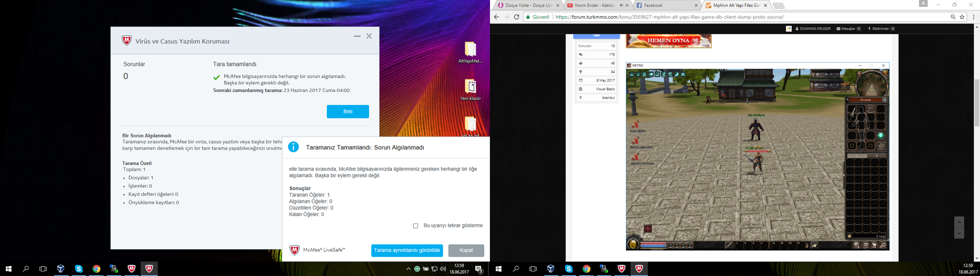Viewport: 980px width, 276px height.
Task: Click the Chrome page vertical scrollbar thumb
Action: [x=977, y=103]
